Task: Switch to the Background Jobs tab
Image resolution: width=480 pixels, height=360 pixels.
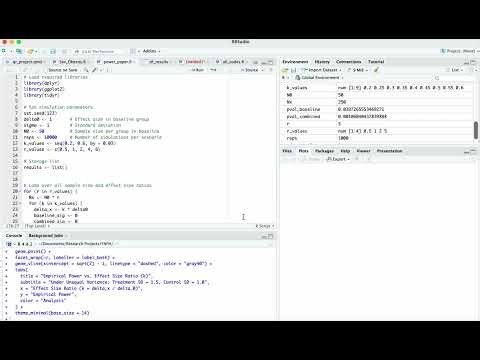Action: [46, 236]
